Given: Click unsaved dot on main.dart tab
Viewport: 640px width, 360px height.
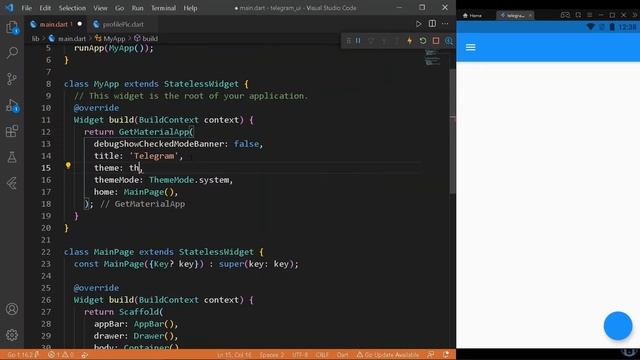Looking at the screenshot, I should [80, 24].
